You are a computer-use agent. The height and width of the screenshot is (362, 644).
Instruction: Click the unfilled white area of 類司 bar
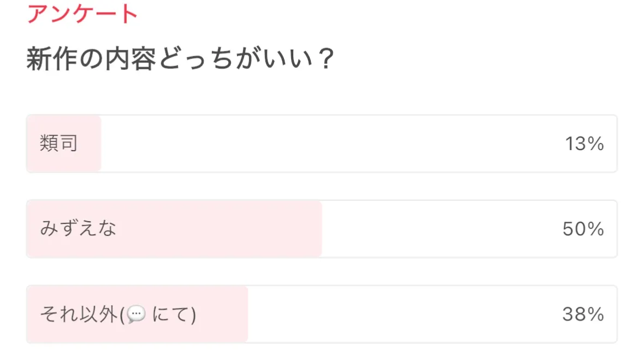328,144
